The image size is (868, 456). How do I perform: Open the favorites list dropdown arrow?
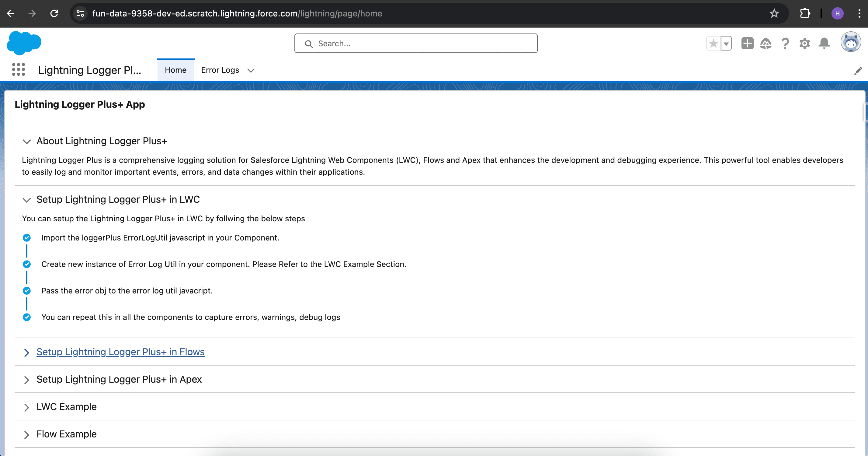tap(726, 44)
